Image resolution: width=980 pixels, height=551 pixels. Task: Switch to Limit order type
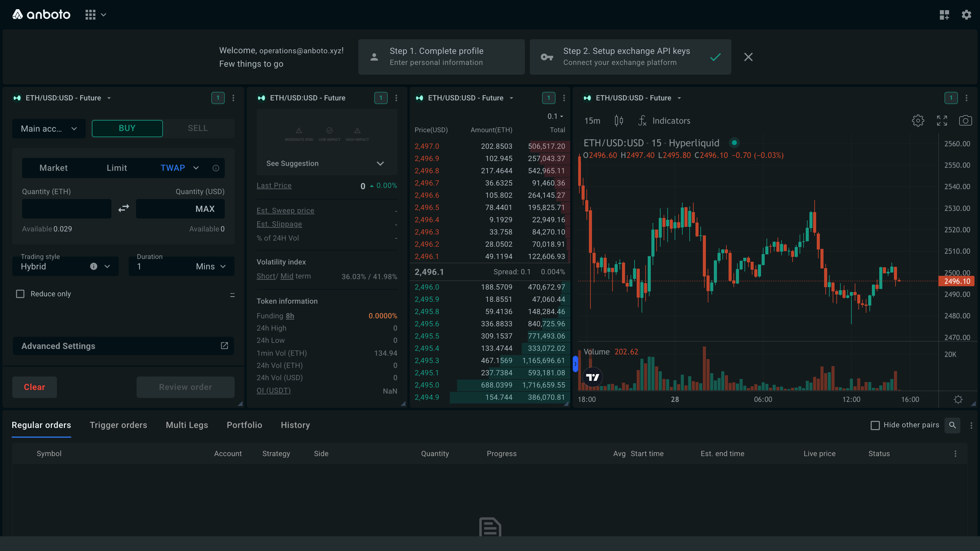coord(116,168)
